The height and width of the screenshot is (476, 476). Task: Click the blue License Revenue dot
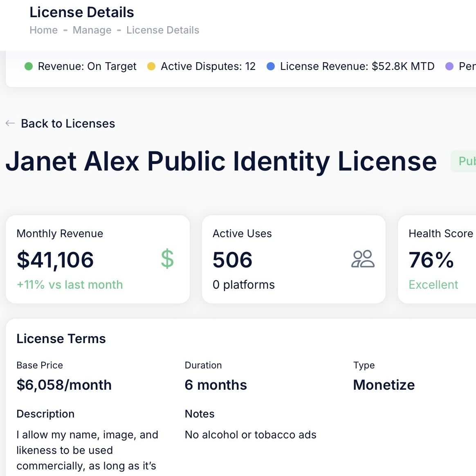click(x=271, y=66)
